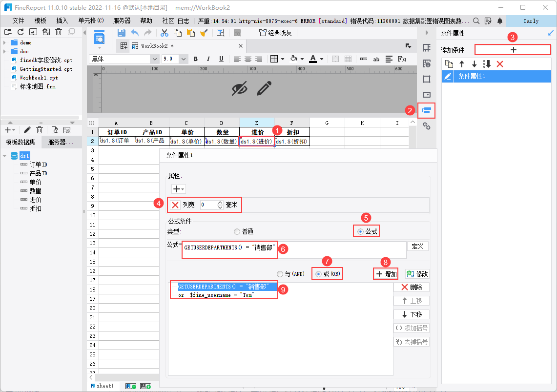Select 条件属性1 in condition list
The height and width of the screenshot is (392, 557).
pyautogui.click(x=496, y=76)
